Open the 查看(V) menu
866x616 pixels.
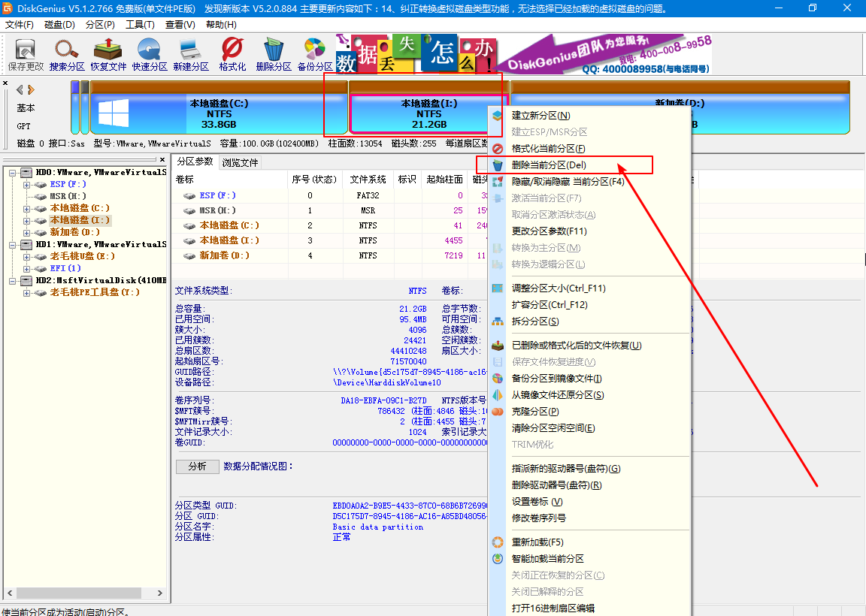click(x=180, y=25)
